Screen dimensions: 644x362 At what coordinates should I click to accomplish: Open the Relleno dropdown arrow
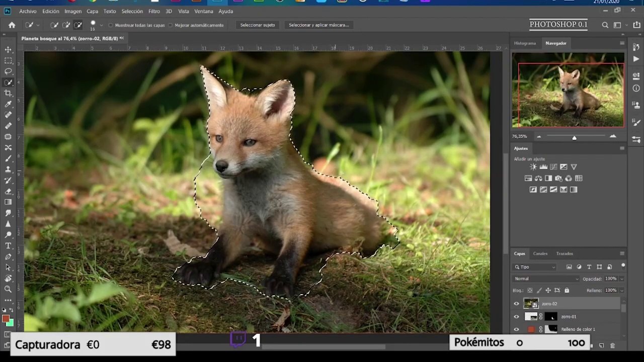pos(622,291)
